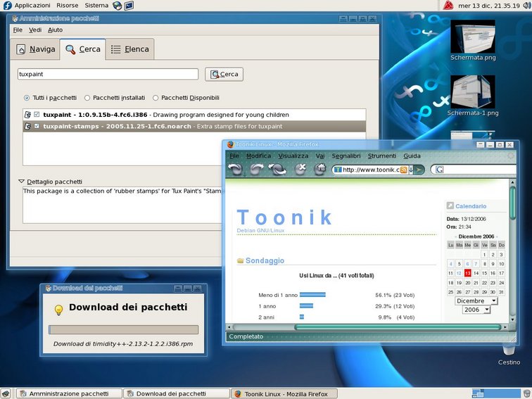Screen dimensions: 532x399
Task: Click the Google search engine icon in Firefox
Action: (x=439, y=170)
